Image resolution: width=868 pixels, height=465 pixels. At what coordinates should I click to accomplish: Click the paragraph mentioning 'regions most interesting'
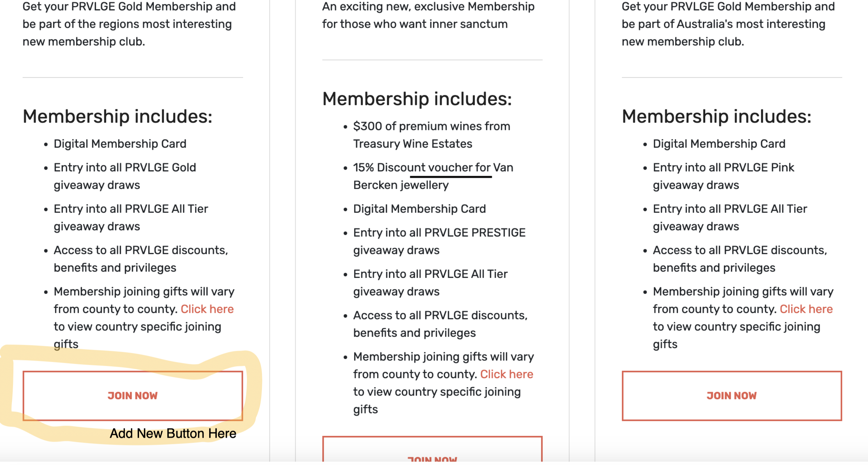click(129, 24)
